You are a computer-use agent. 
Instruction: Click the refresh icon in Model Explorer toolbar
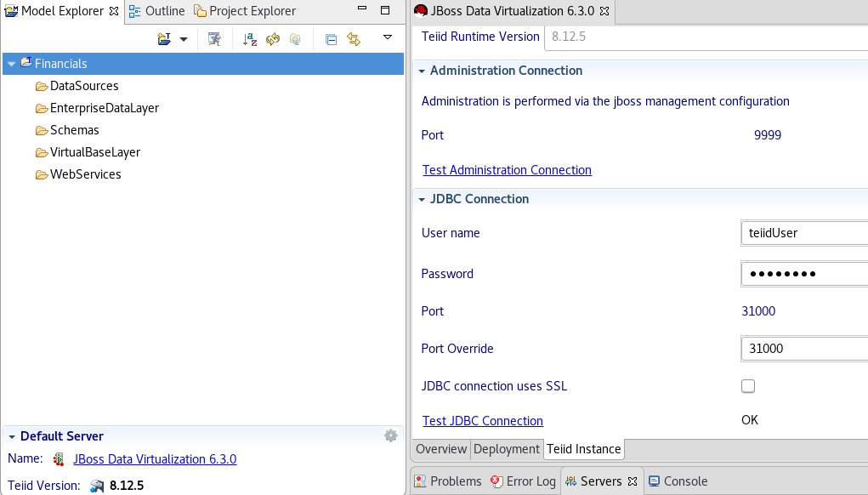273,39
